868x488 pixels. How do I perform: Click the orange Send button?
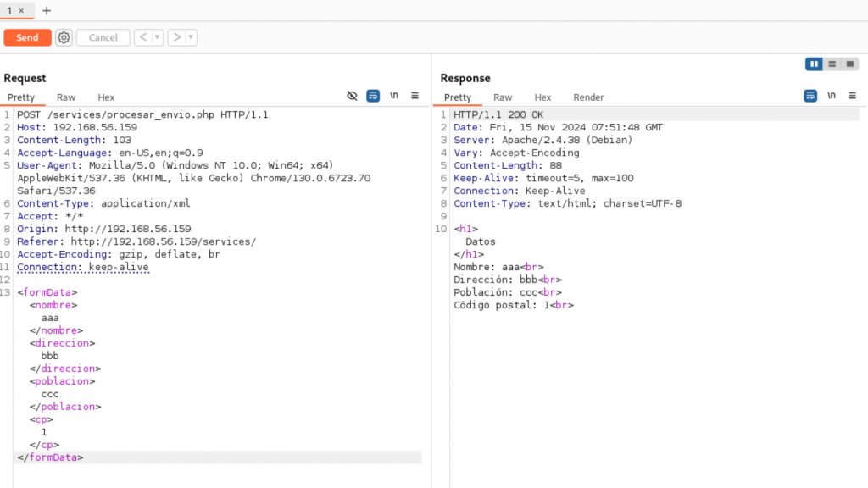pyautogui.click(x=27, y=37)
